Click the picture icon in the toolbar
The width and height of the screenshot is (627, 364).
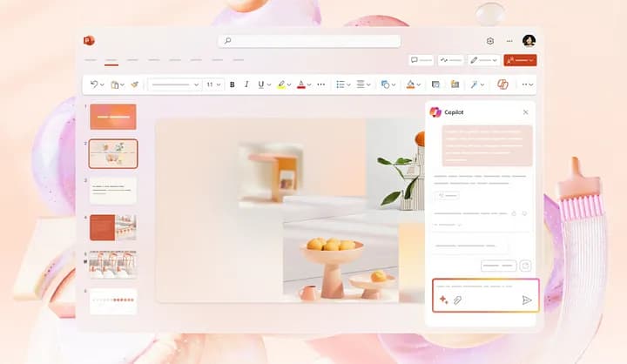coord(455,84)
